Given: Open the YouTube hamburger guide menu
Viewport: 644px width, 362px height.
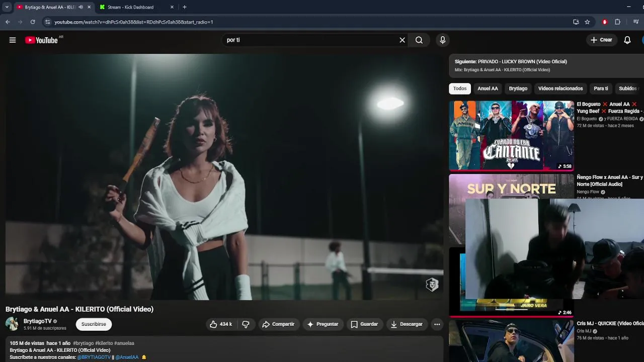Looking at the screenshot, I should coord(13,40).
